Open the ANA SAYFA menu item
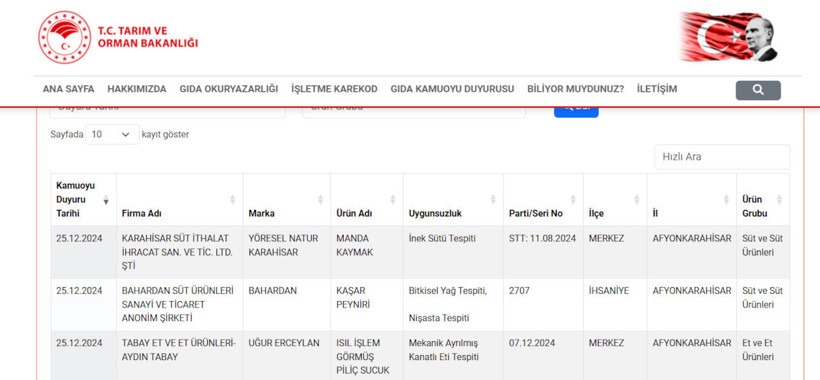The height and width of the screenshot is (380, 820). click(x=69, y=89)
